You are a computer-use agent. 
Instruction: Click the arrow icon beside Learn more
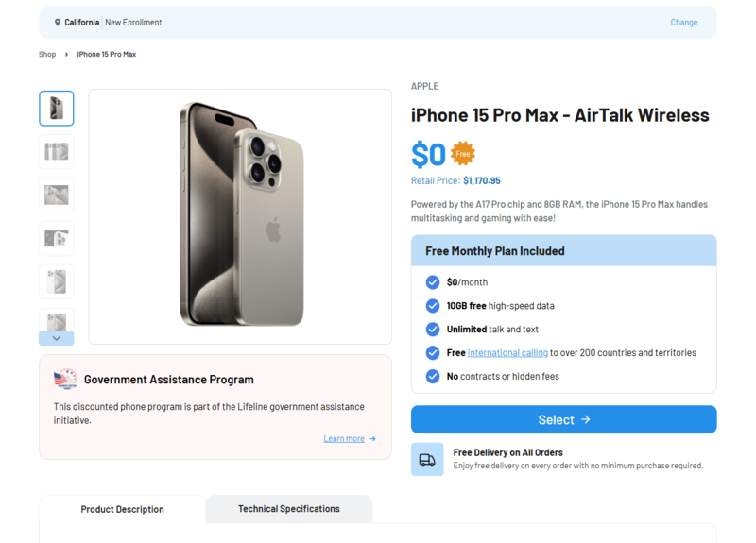click(x=373, y=439)
